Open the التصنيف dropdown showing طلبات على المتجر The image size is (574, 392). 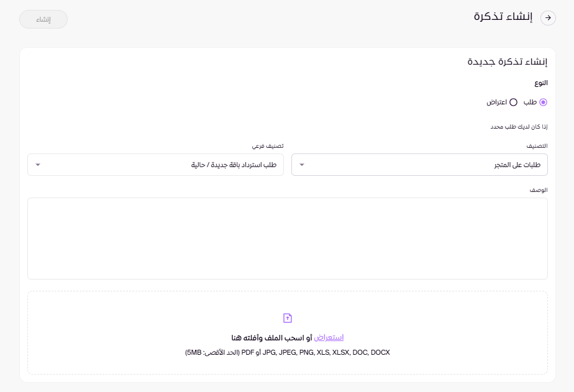point(419,165)
